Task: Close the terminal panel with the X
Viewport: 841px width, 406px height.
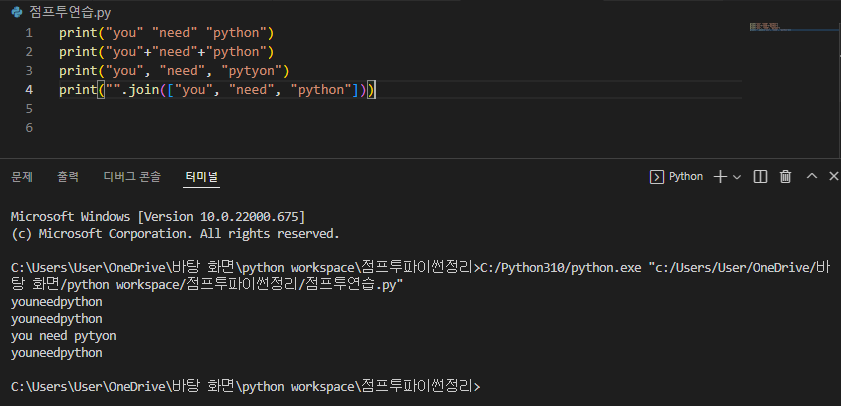Action: point(833,176)
